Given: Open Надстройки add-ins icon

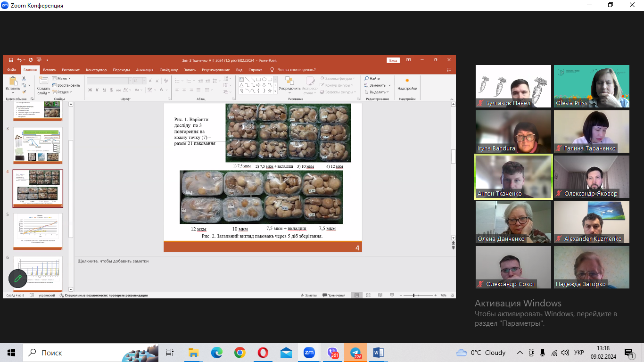Looking at the screenshot, I should (x=407, y=84).
